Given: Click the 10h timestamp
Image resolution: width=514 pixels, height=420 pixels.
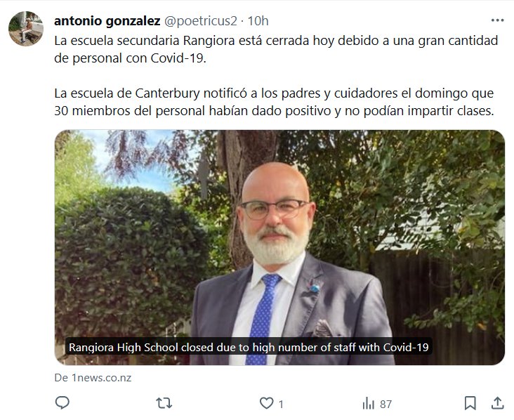Looking at the screenshot, I should (x=258, y=21).
